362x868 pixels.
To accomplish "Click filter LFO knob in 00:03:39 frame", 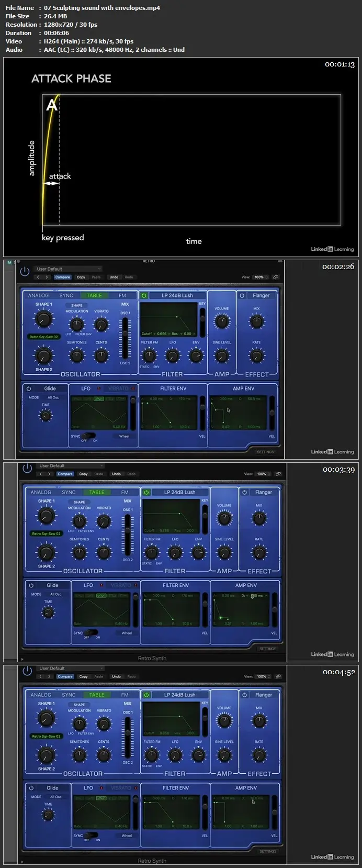I will [x=175, y=552].
